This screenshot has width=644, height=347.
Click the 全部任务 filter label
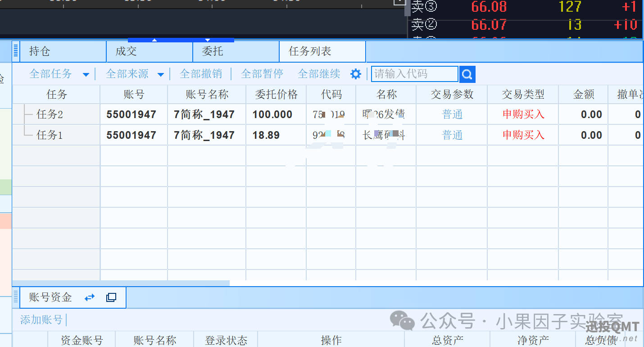(50, 74)
